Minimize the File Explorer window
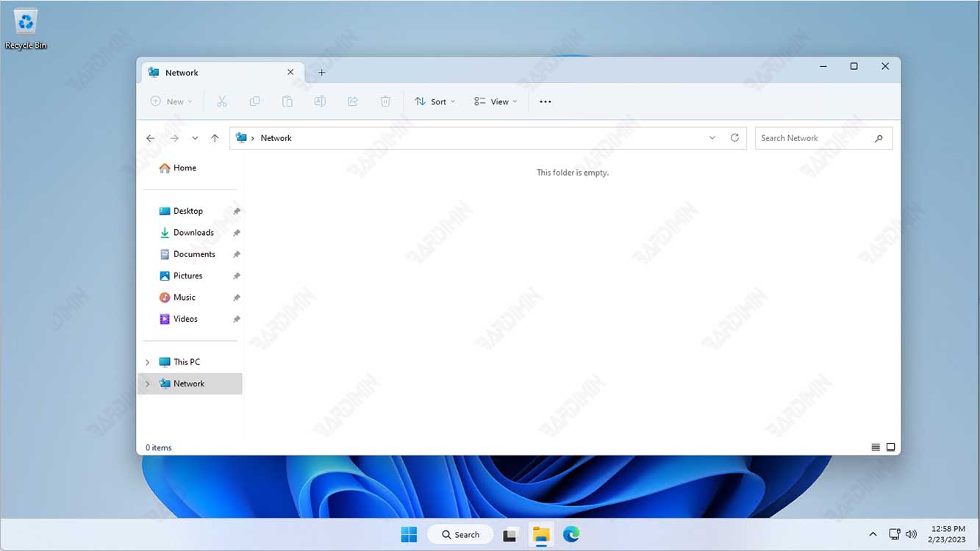Screen dimensions: 980x551 pos(823,66)
